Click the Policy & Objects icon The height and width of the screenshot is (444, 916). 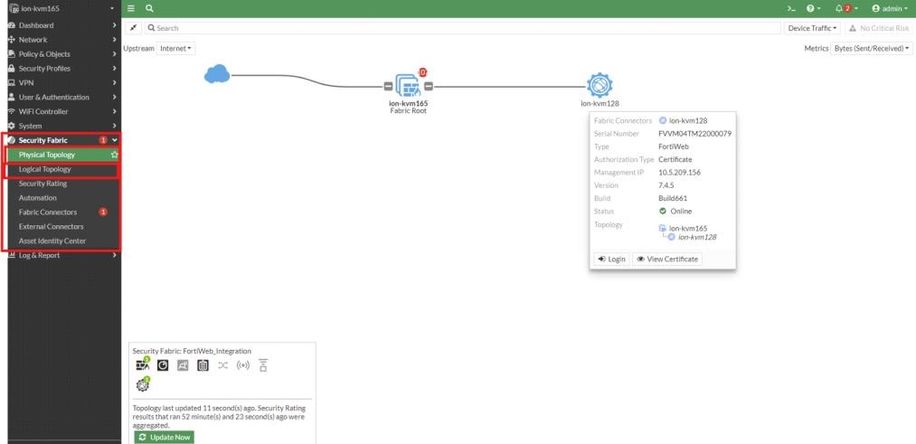click(11, 54)
